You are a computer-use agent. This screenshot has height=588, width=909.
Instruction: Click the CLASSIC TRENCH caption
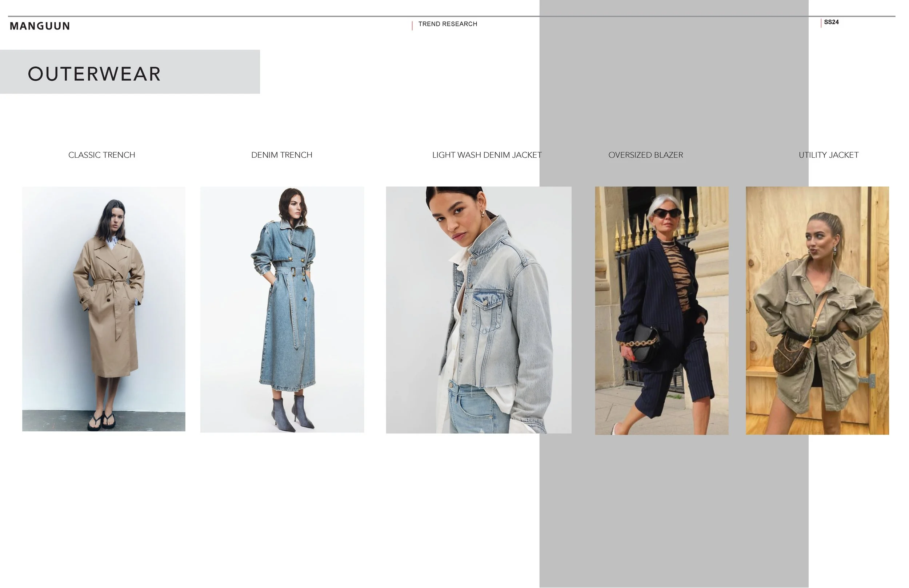click(x=101, y=155)
